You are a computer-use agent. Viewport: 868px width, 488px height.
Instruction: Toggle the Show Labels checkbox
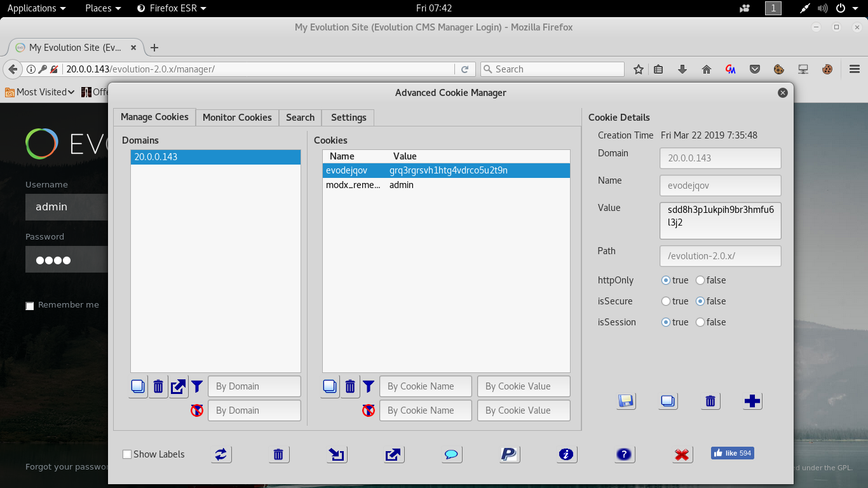click(127, 454)
